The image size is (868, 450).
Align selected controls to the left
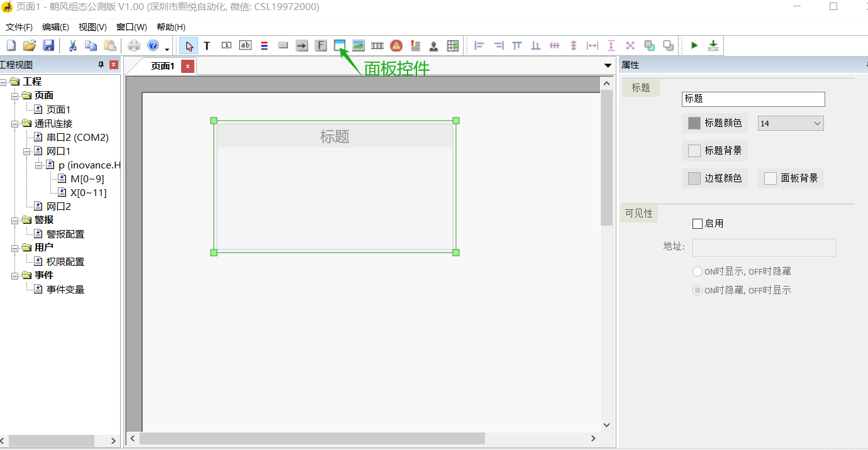(479, 45)
